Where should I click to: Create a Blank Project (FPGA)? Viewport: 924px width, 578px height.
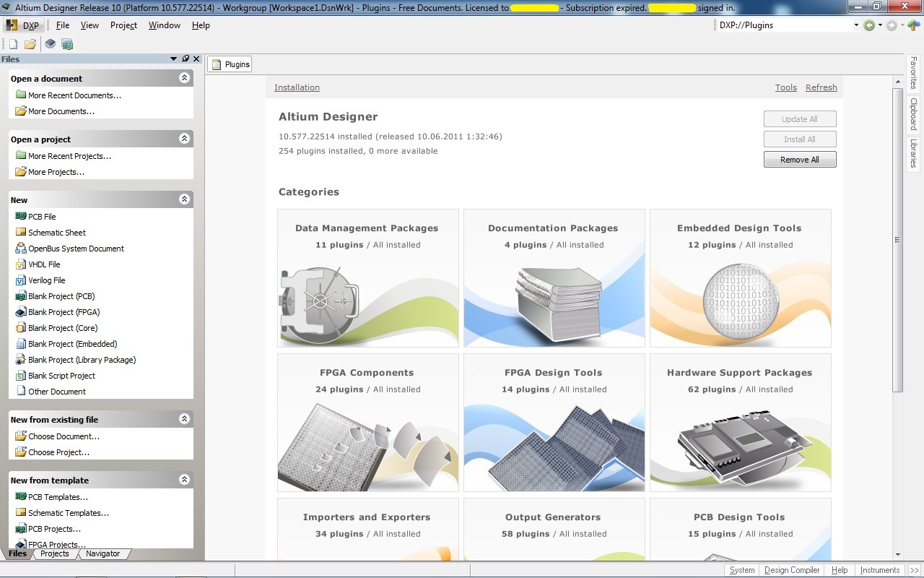64,312
